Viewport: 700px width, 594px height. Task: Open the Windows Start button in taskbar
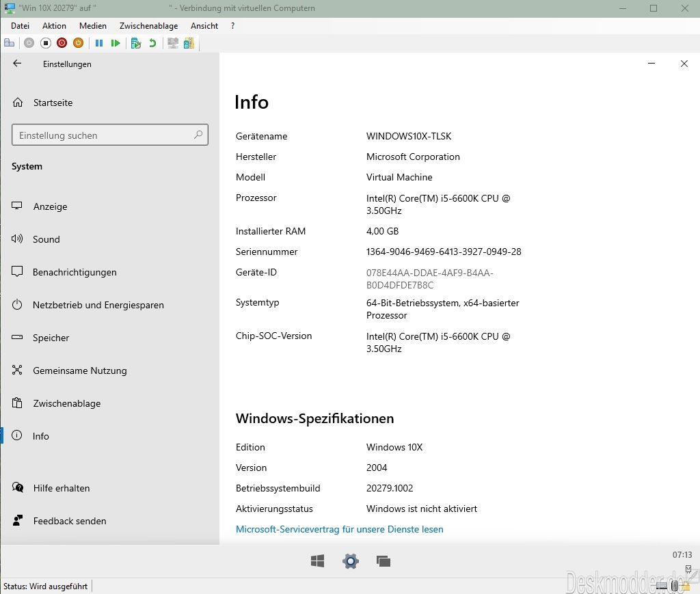[317, 561]
